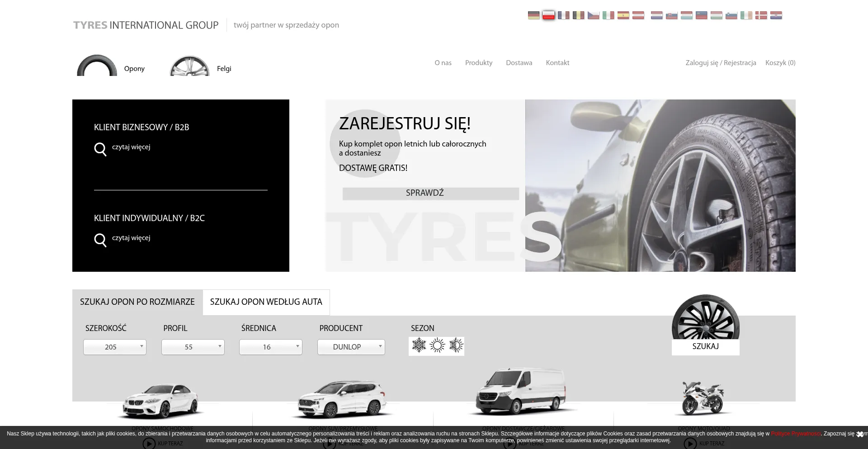Open the Dostawa menu item

[x=519, y=63]
